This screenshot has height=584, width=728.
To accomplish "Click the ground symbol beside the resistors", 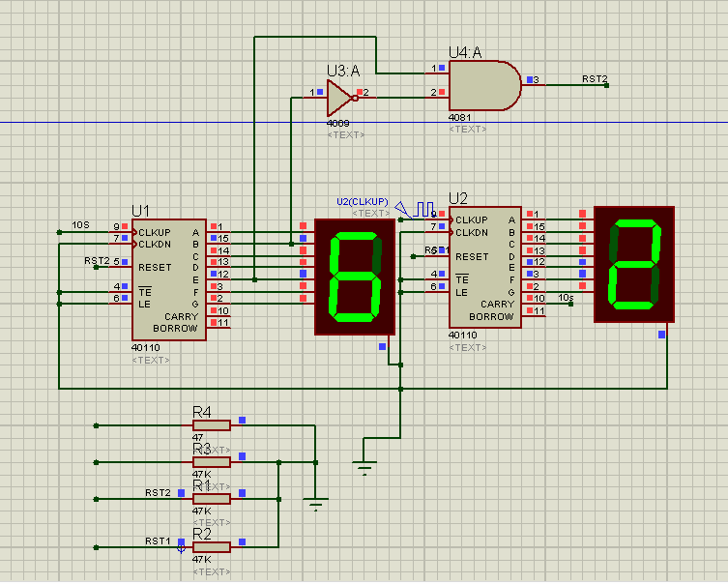I will point(315,504).
